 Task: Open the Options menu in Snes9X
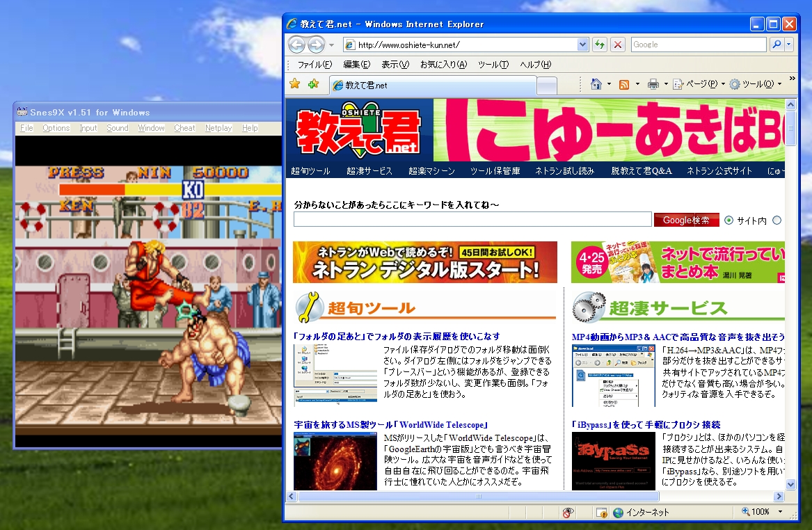coord(56,128)
